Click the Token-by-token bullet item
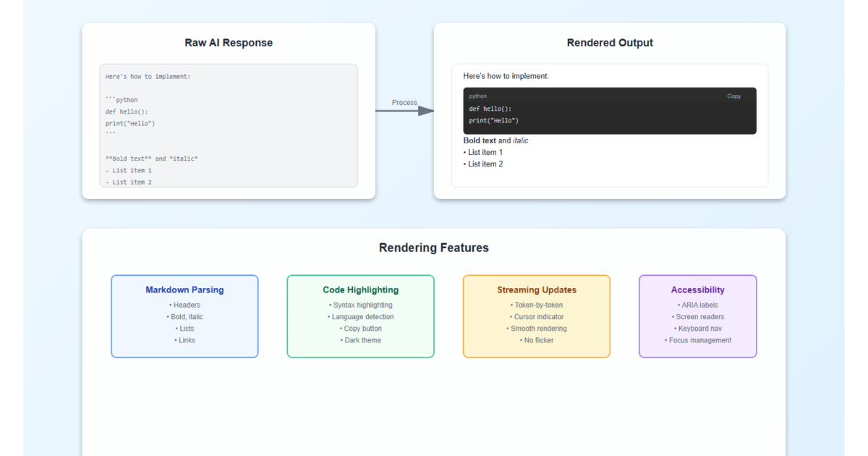Viewport: 868px width, 456px height. [537, 305]
